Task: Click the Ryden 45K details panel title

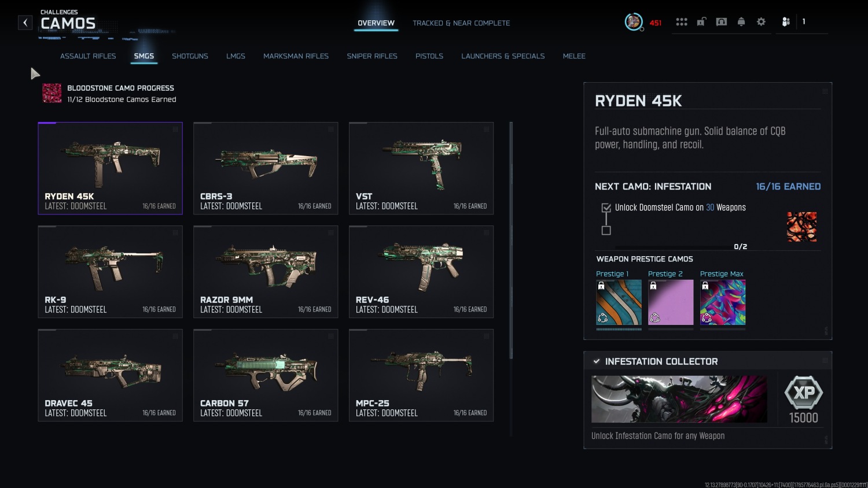Action: (638, 101)
